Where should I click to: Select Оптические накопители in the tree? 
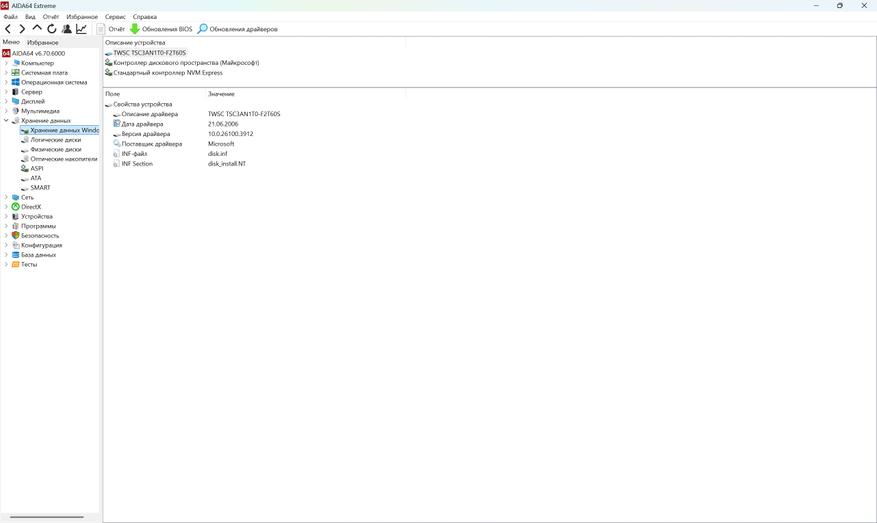(x=64, y=159)
